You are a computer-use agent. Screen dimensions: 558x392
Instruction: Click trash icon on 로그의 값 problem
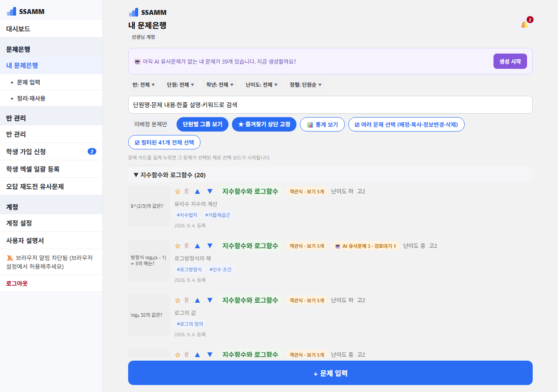click(187, 300)
